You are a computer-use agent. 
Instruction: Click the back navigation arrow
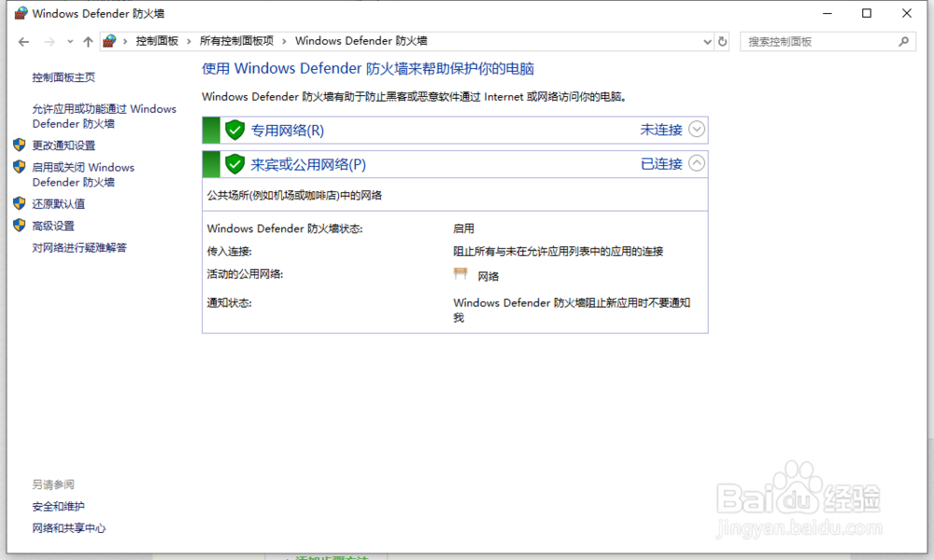23,41
